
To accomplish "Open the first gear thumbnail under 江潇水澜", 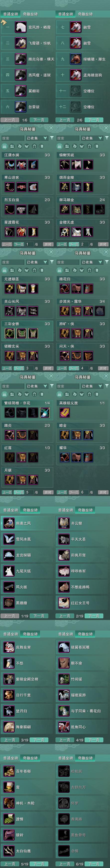I will pyautogui.click(x=9, y=164).
